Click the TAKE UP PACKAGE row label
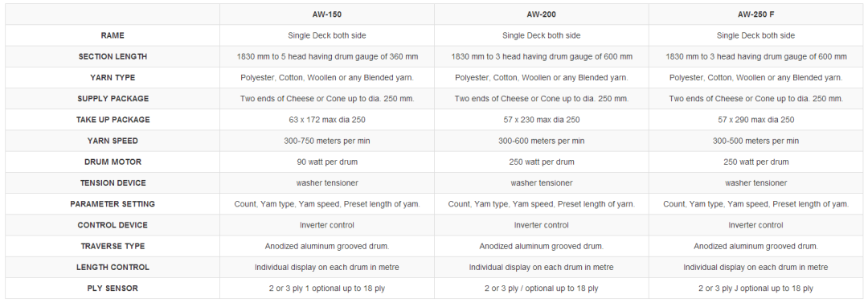 tap(113, 120)
